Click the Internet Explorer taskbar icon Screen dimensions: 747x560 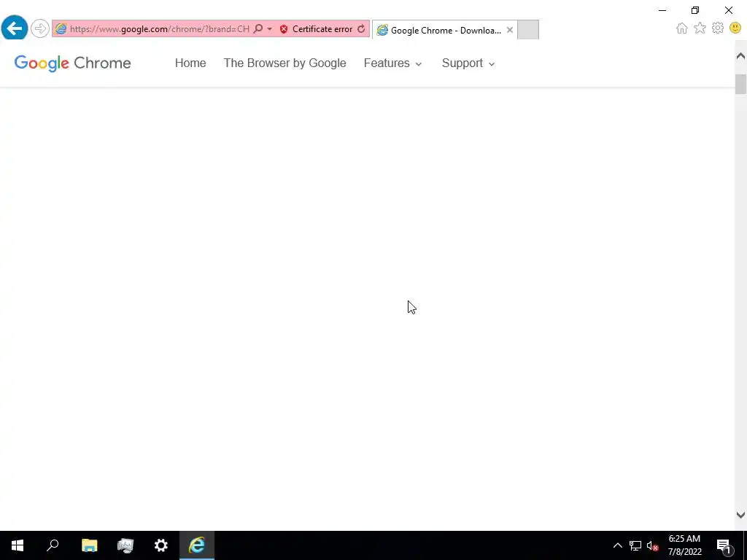197,545
